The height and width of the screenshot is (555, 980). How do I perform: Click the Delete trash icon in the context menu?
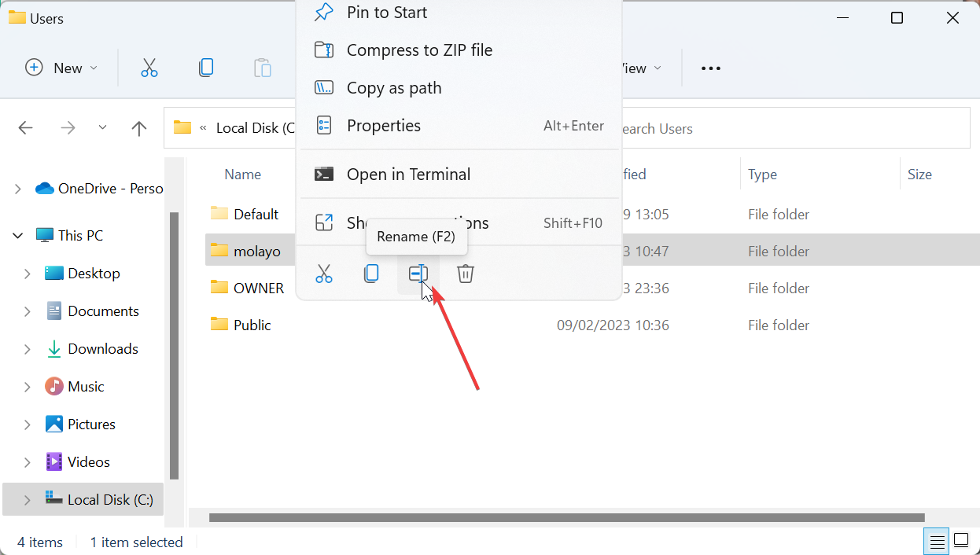pyautogui.click(x=465, y=274)
